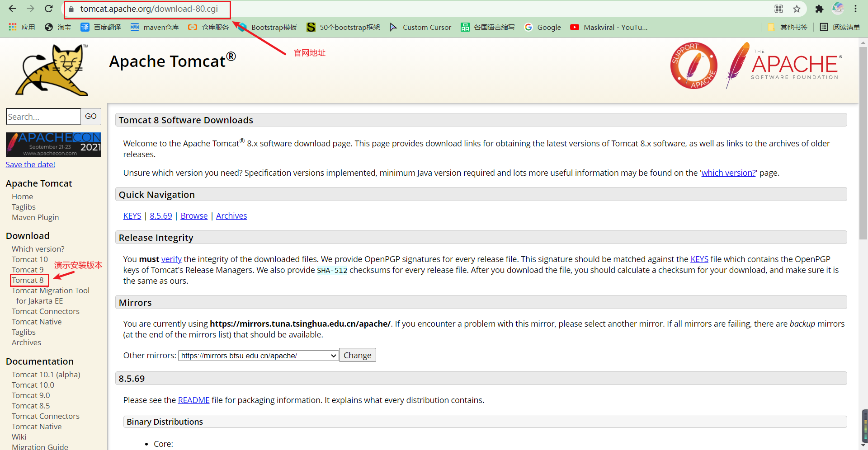Open Tomcat 10.1 (alpha) documentation

(46, 375)
